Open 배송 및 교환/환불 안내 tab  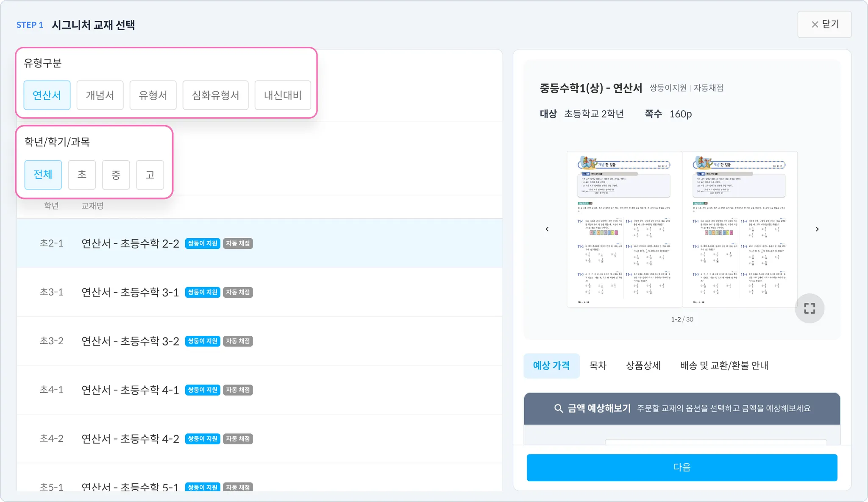[724, 365]
